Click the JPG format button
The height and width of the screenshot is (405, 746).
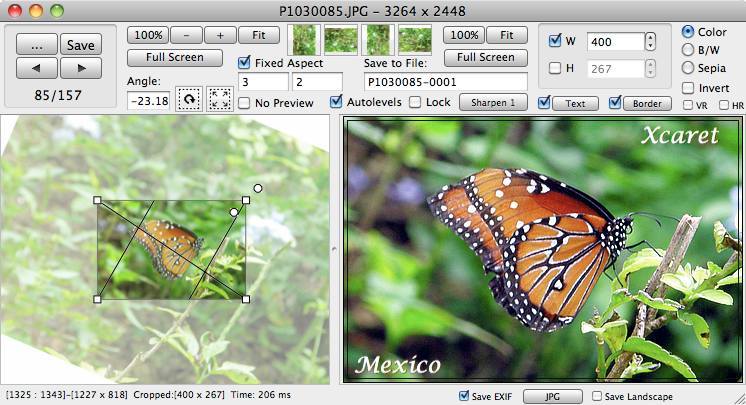[553, 396]
